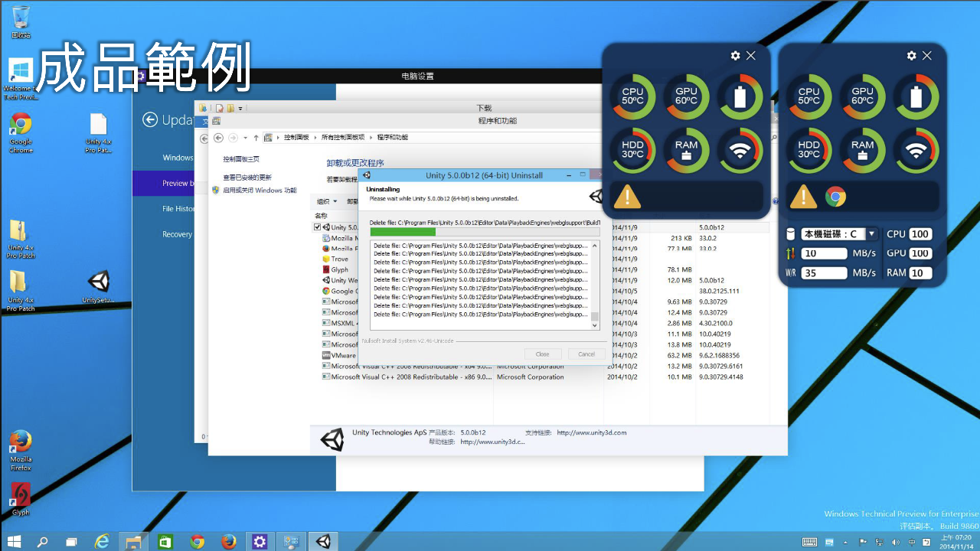Open Internet Explorer from taskbar
The height and width of the screenshot is (551, 980).
coord(102,542)
